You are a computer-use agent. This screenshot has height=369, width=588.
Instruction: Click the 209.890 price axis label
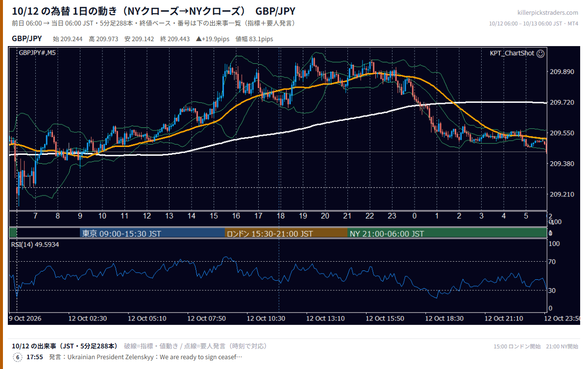coord(562,72)
